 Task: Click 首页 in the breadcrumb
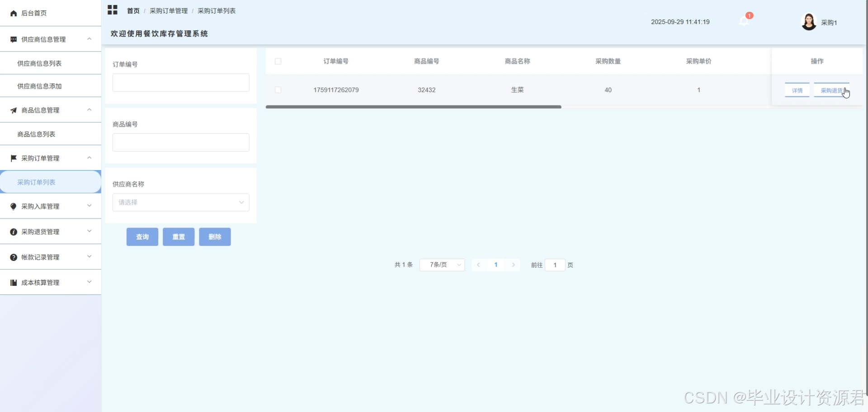click(x=133, y=11)
